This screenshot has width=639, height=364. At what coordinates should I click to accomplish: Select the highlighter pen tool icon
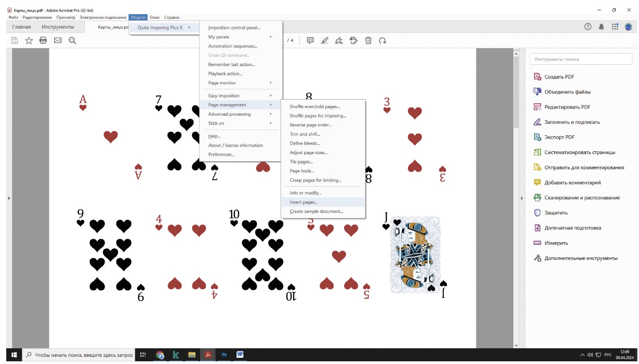325,41
